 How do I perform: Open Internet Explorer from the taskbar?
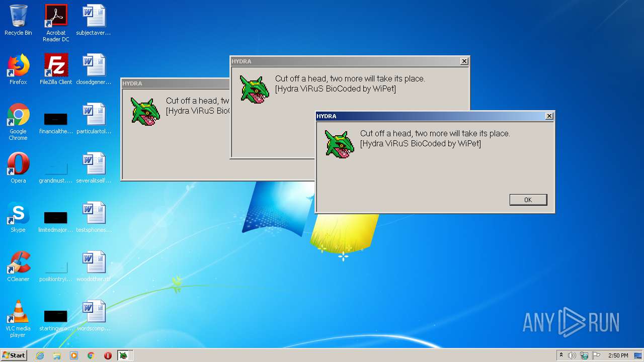[x=40, y=355]
